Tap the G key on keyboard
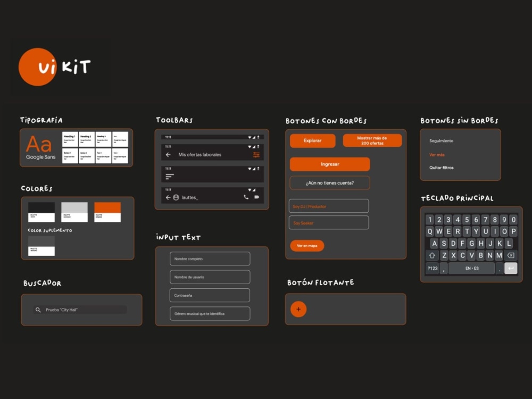The height and width of the screenshot is (399, 532). 471,243
